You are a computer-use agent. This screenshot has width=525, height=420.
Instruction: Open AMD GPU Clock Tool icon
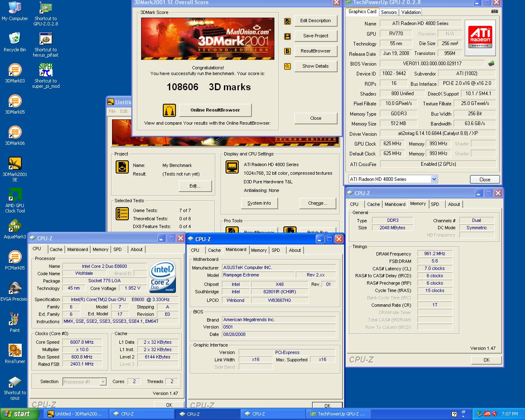coord(15,201)
